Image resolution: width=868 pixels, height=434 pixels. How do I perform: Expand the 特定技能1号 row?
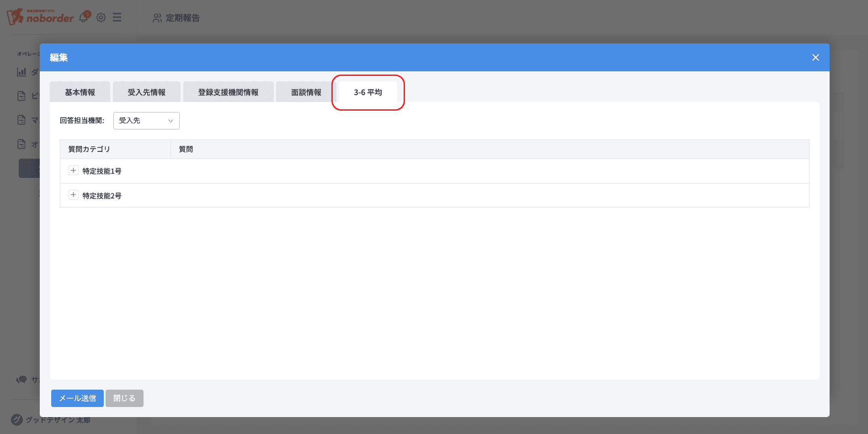tap(73, 171)
